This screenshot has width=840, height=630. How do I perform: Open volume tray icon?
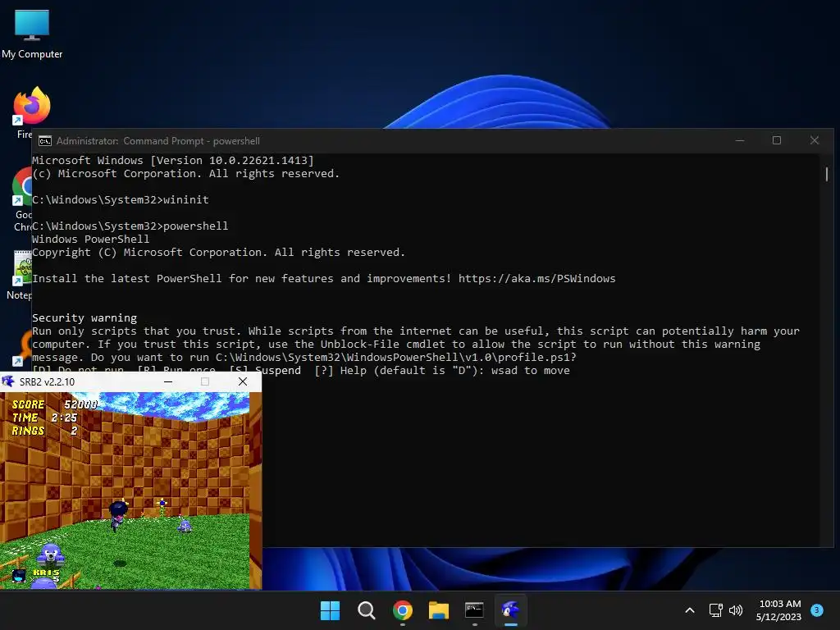pos(736,610)
